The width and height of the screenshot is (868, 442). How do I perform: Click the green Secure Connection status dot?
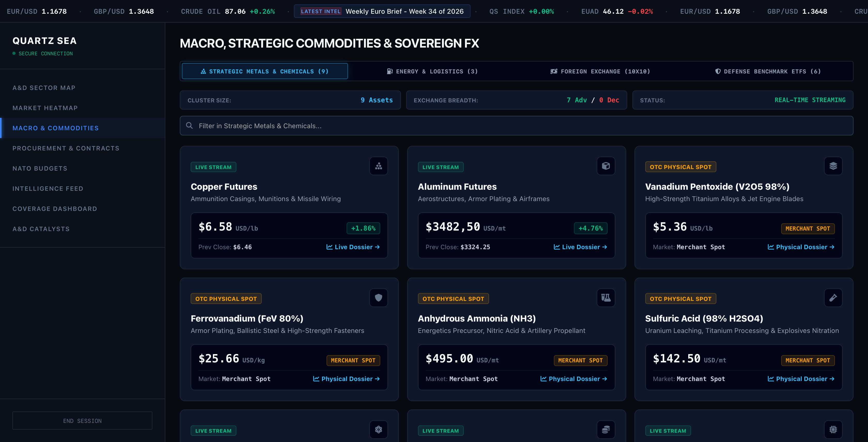(x=14, y=53)
